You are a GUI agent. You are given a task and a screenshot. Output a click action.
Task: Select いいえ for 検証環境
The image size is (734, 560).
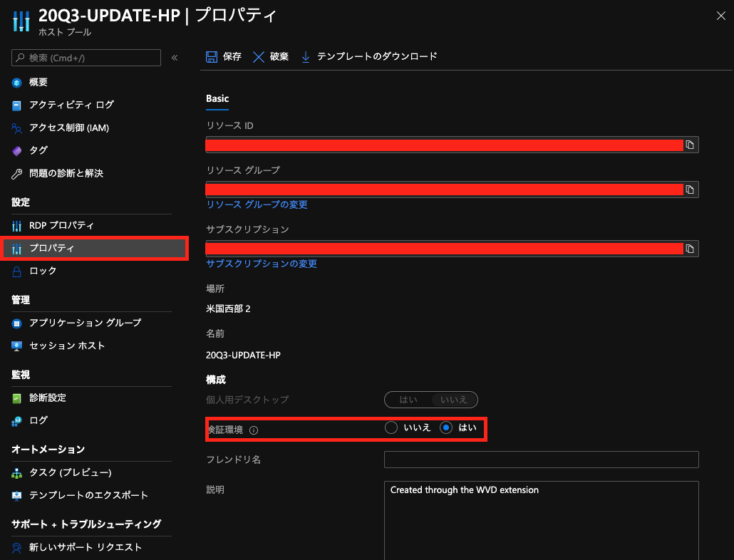point(391,428)
